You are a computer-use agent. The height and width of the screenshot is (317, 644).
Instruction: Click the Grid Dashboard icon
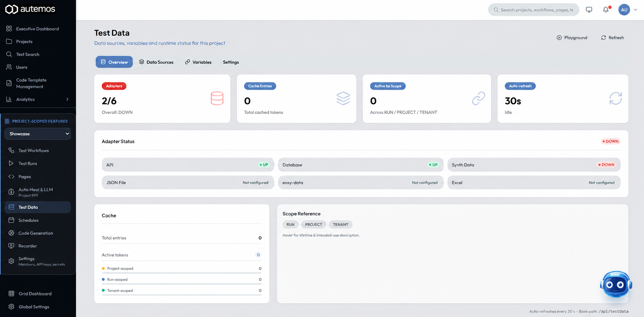click(x=11, y=294)
